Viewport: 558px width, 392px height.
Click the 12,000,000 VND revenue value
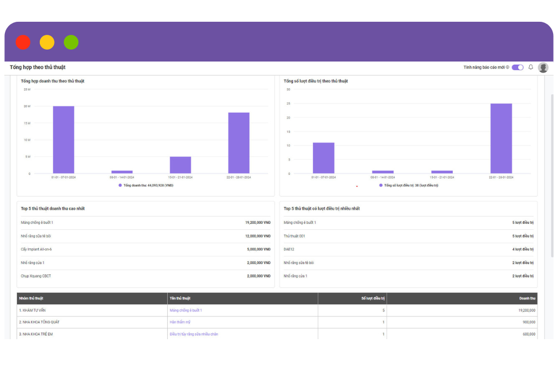[x=258, y=236]
